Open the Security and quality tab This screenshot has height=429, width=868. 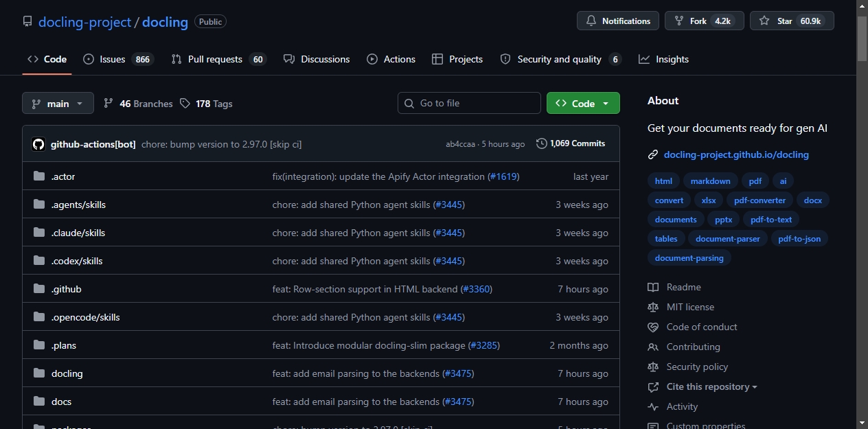(561, 59)
